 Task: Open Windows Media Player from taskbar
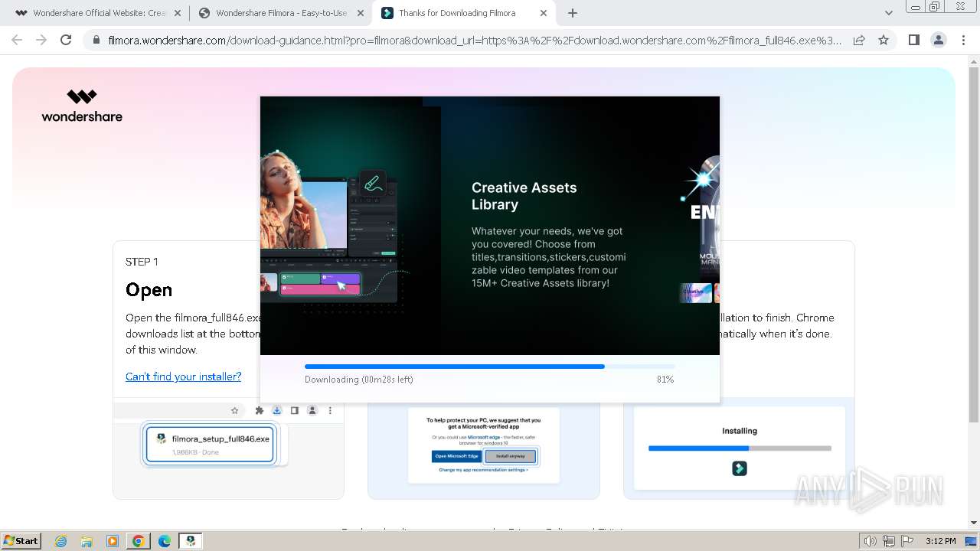click(113, 541)
